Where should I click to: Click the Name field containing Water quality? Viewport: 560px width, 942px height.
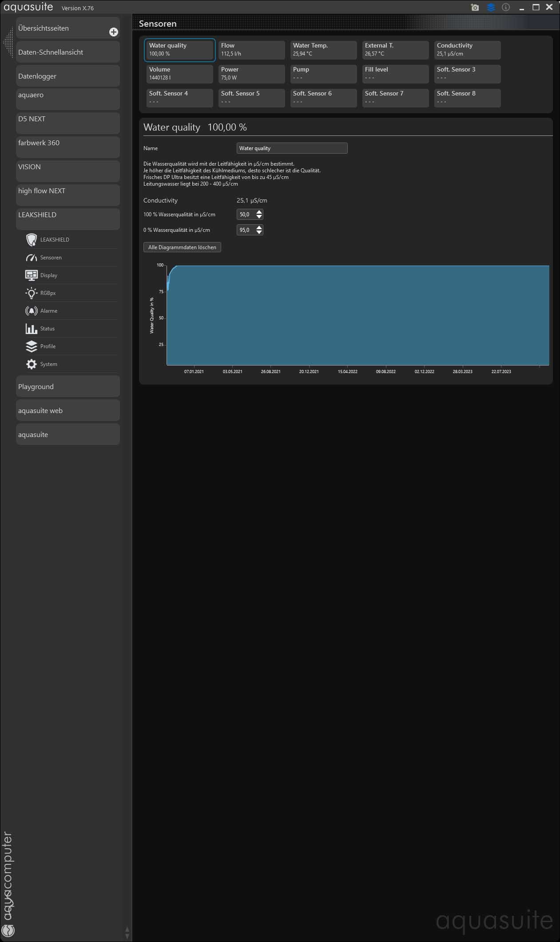click(x=292, y=148)
